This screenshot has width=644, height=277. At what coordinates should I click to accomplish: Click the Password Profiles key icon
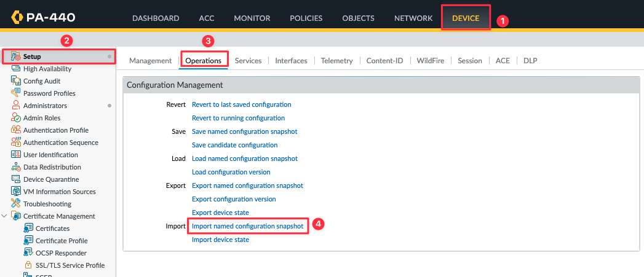pyautogui.click(x=15, y=93)
